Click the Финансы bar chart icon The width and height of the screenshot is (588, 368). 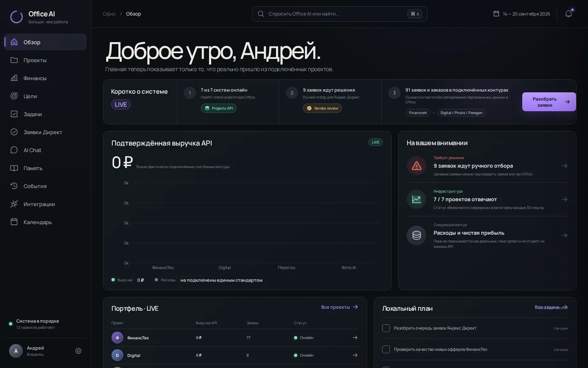click(x=14, y=78)
